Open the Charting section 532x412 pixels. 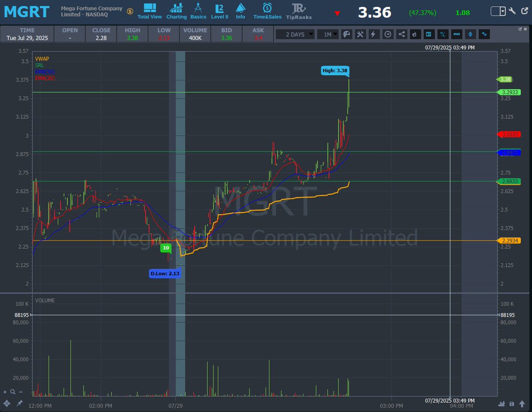click(x=176, y=11)
